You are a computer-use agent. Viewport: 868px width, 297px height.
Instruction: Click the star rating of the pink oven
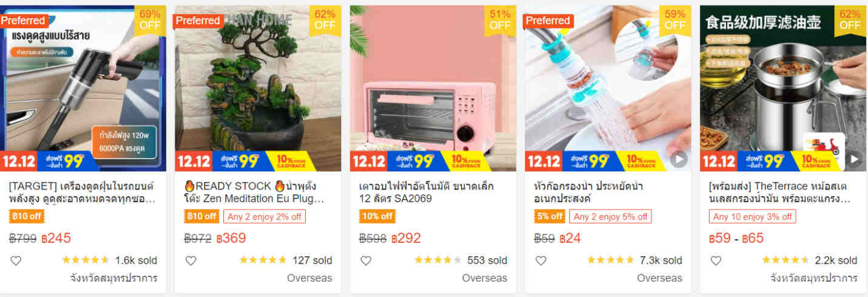point(438,261)
